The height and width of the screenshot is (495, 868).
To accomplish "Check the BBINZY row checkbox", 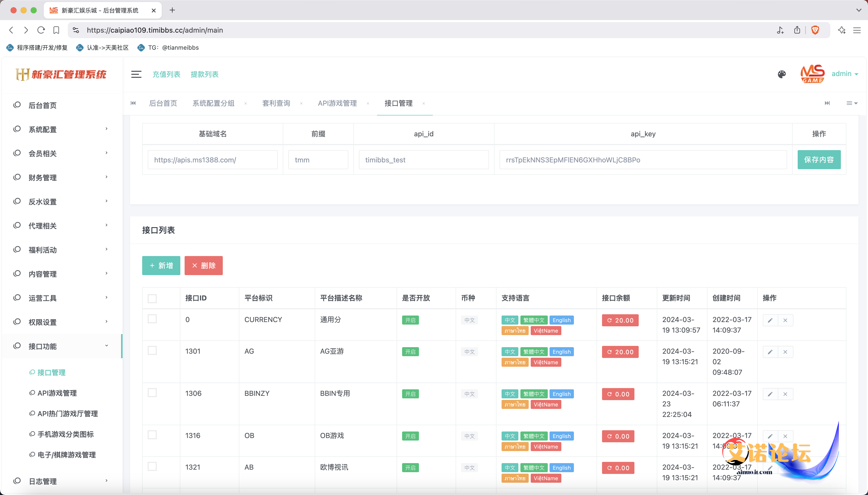I will tap(152, 393).
